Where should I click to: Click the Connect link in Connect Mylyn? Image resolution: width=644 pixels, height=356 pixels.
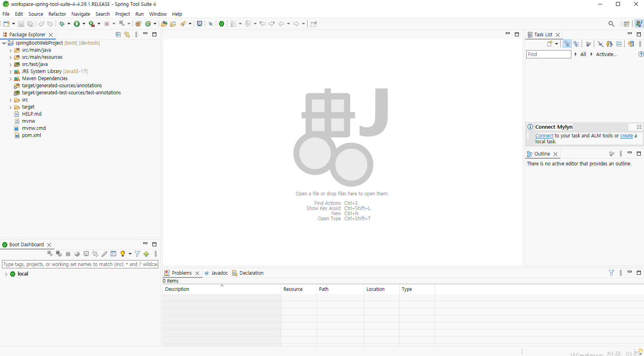coord(544,136)
